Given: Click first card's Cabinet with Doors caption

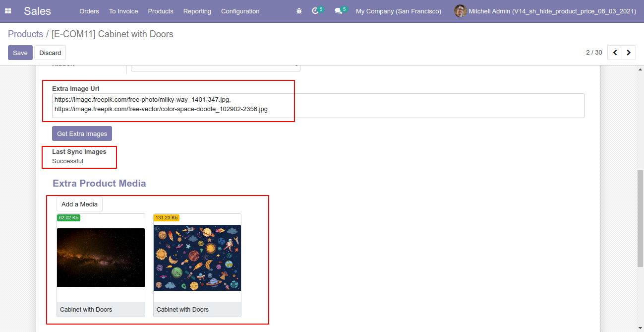Looking at the screenshot, I should tap(86, 309).
